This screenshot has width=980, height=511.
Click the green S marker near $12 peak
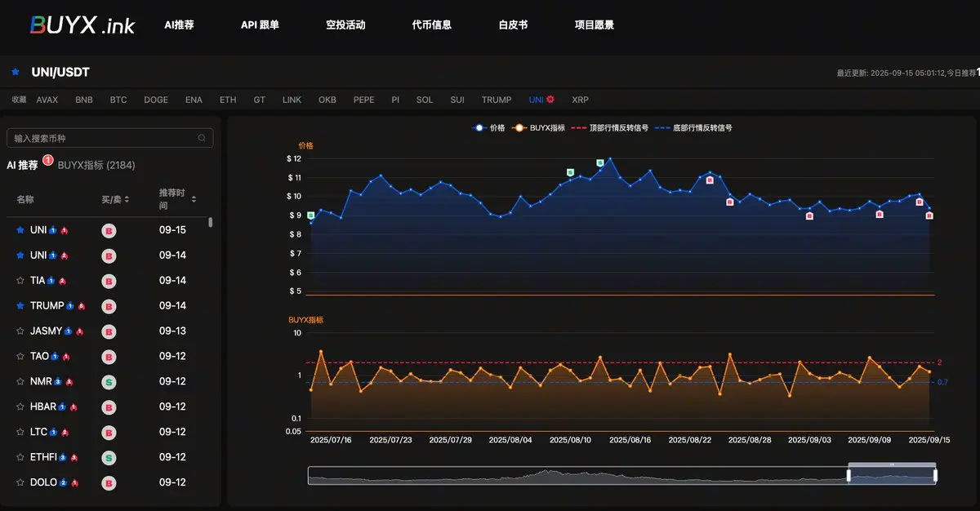(600, 162)
